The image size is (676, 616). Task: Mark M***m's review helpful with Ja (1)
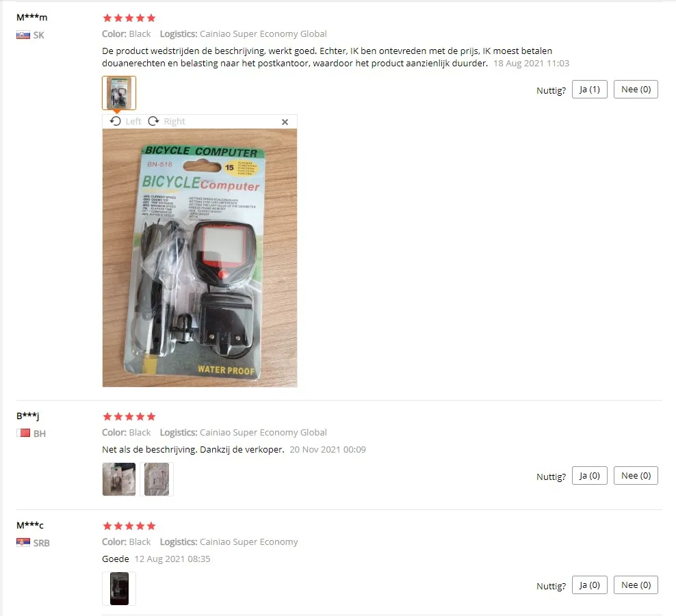tap(589, 89)
